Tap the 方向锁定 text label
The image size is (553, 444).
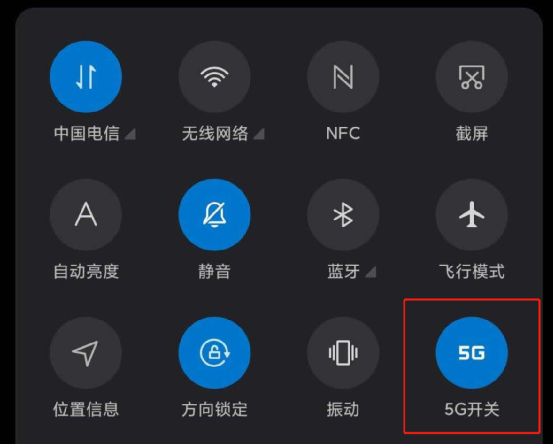[214, 409]
